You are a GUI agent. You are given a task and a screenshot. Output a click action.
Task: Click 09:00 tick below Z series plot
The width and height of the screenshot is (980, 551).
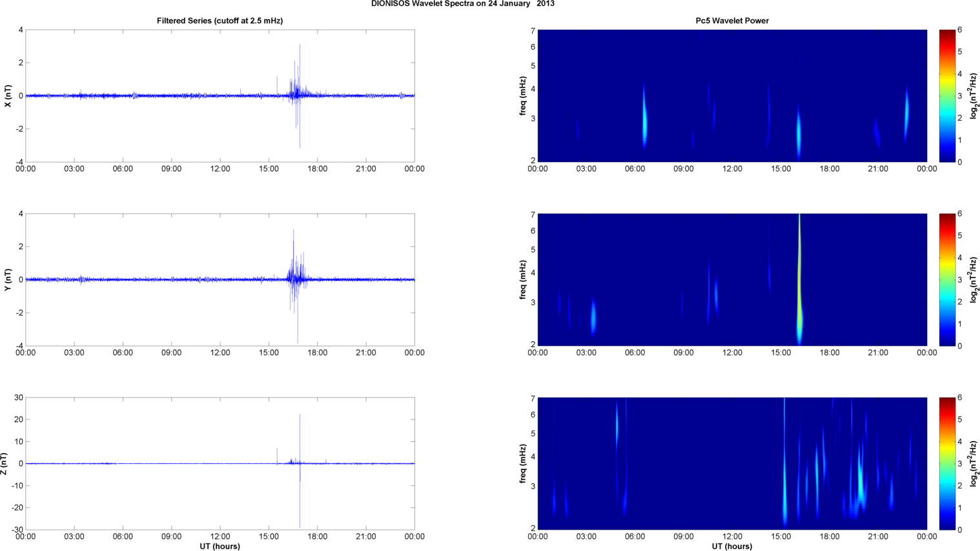click(172, 537)
